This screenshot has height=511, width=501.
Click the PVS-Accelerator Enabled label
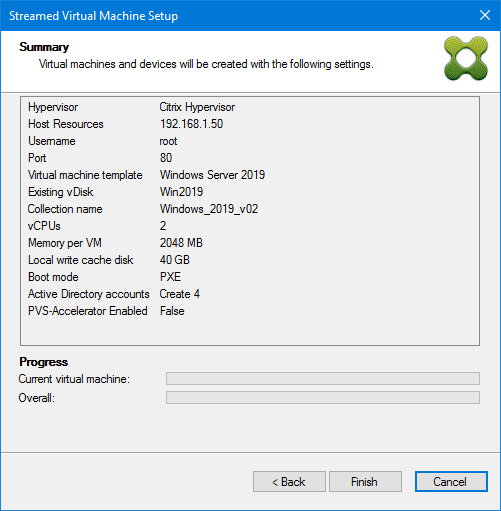tap(88, 311)
